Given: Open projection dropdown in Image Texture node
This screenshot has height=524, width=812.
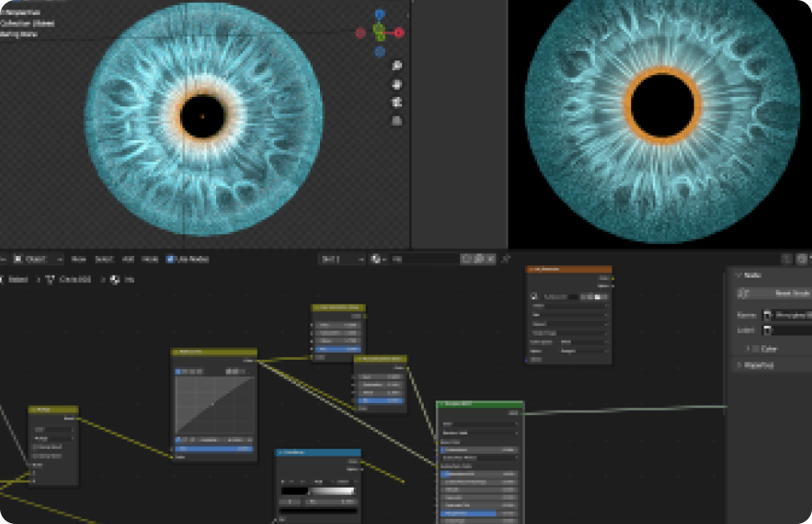Looking at the screenshot, I should coord(569,315).
